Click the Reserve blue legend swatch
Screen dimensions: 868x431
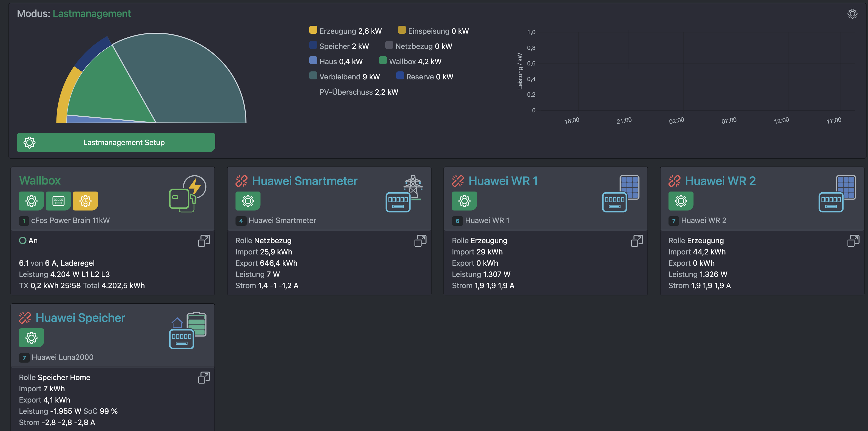pos(400,76)
